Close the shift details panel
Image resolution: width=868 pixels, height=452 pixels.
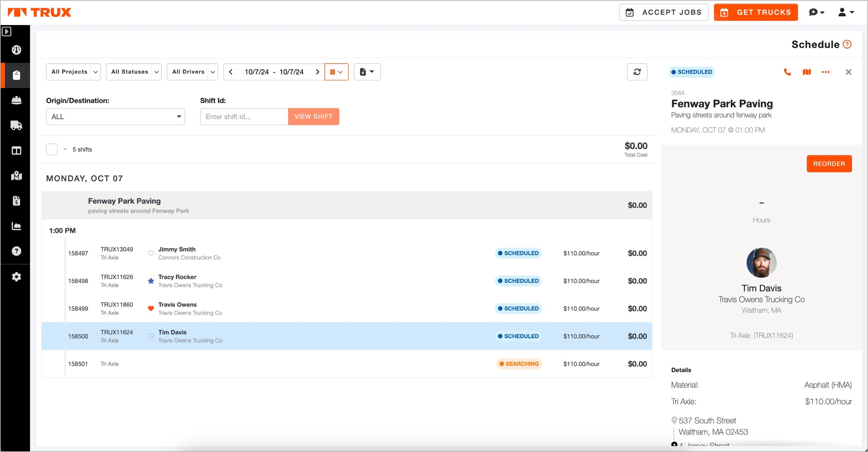tap(848, 72)
